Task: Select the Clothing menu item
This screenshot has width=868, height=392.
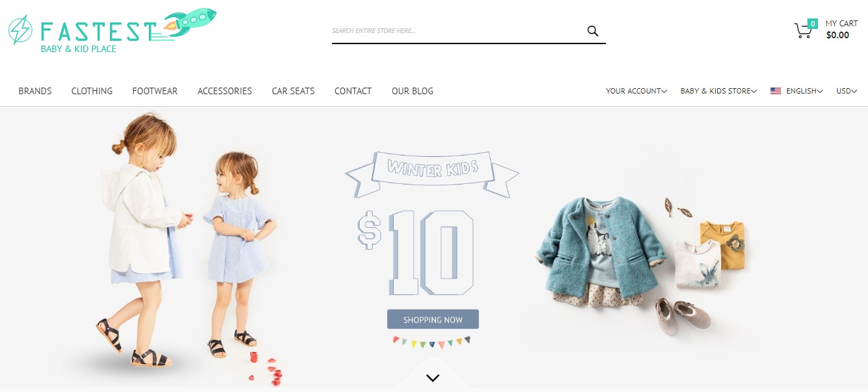Action: (92, 91)
